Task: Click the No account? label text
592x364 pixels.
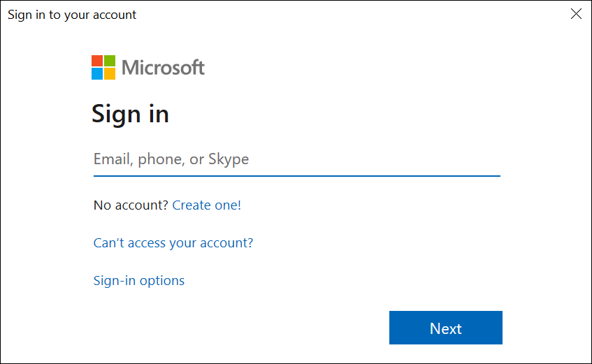Action: tap(131, 205)
